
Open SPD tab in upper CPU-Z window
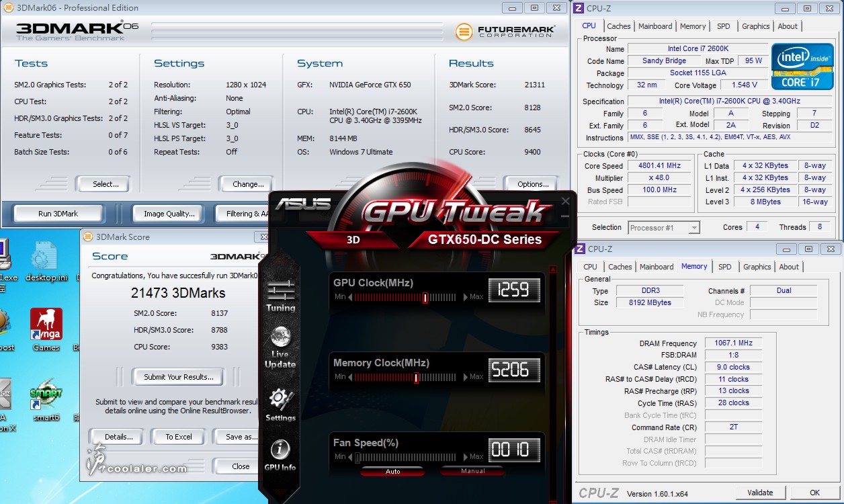[x=724, y=26]
